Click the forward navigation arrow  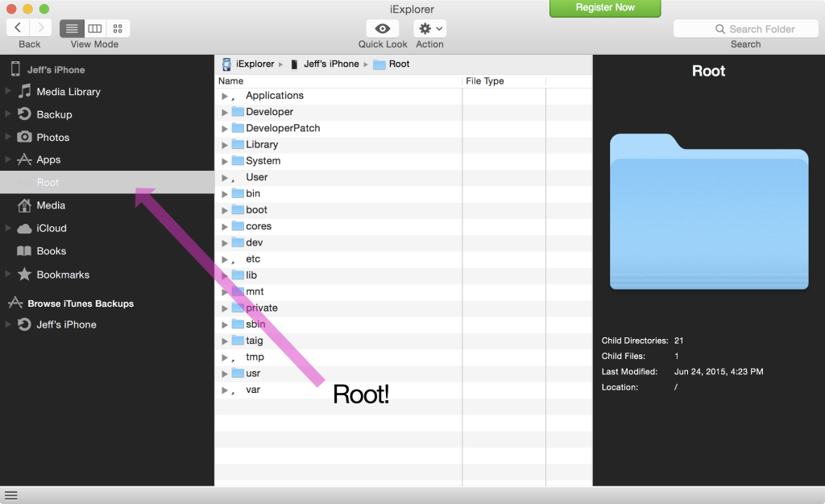pos(40,29)
